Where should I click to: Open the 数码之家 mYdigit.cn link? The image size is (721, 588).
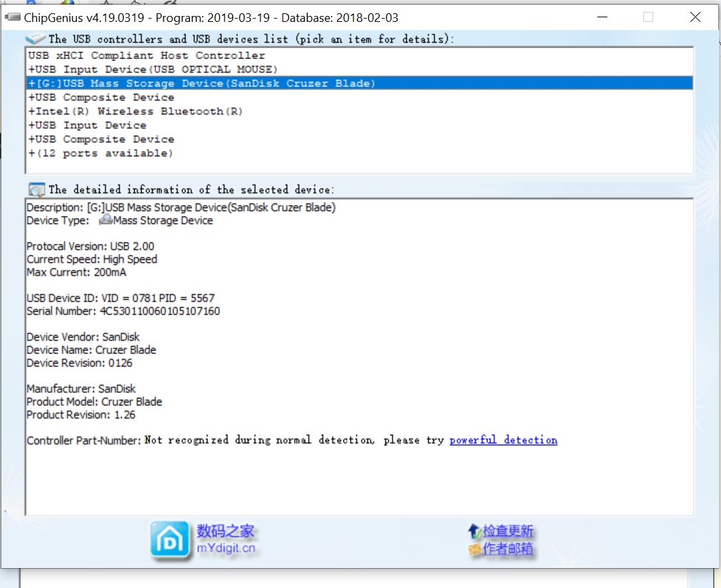226,539
